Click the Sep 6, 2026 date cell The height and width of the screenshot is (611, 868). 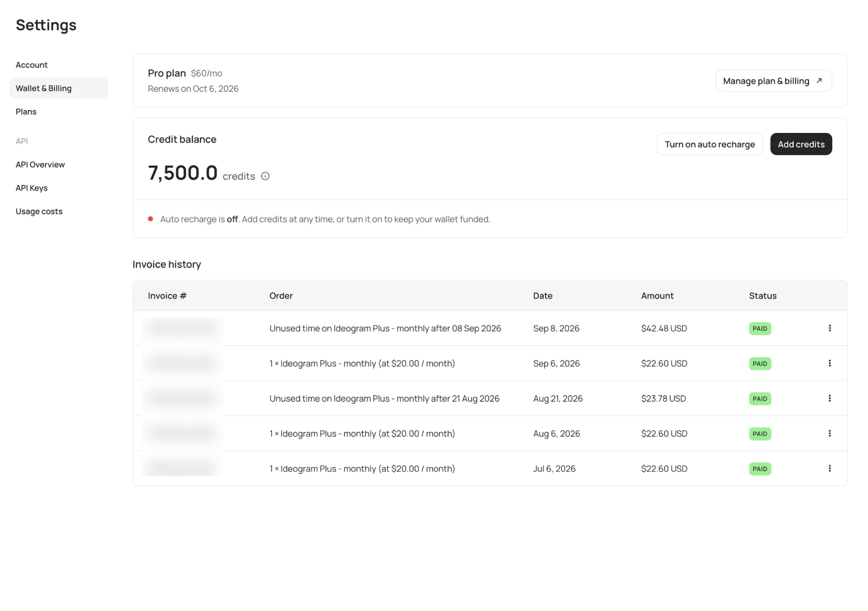click(x=556, y=364)
